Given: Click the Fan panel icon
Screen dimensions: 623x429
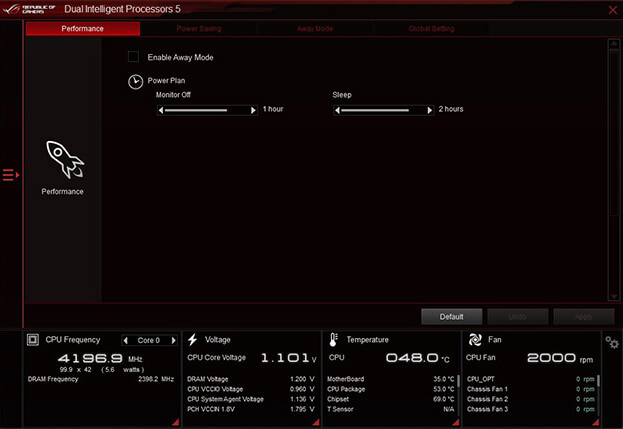Looking at the screenshot, I should point(475,340).
